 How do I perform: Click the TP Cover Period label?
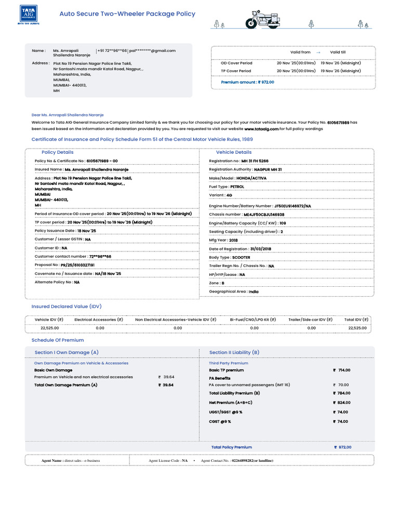pyautogui.click(x=236, y=71)
